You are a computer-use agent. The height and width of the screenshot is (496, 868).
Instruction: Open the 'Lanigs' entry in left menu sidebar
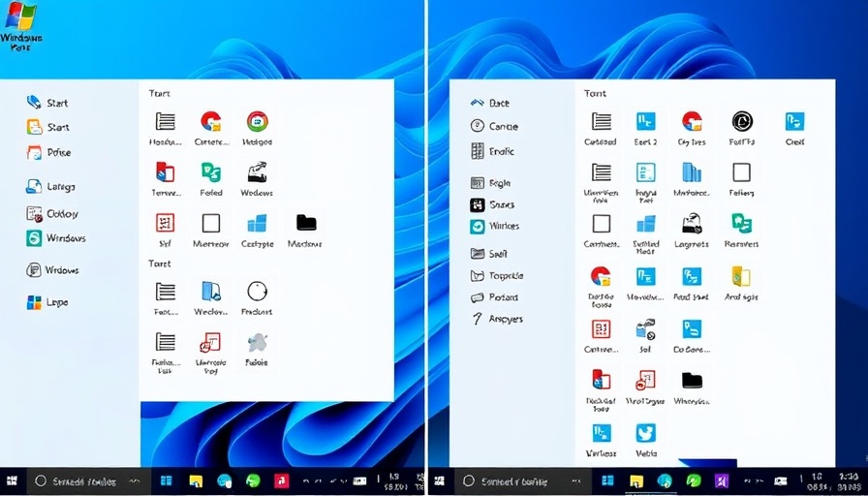(49, 187)
